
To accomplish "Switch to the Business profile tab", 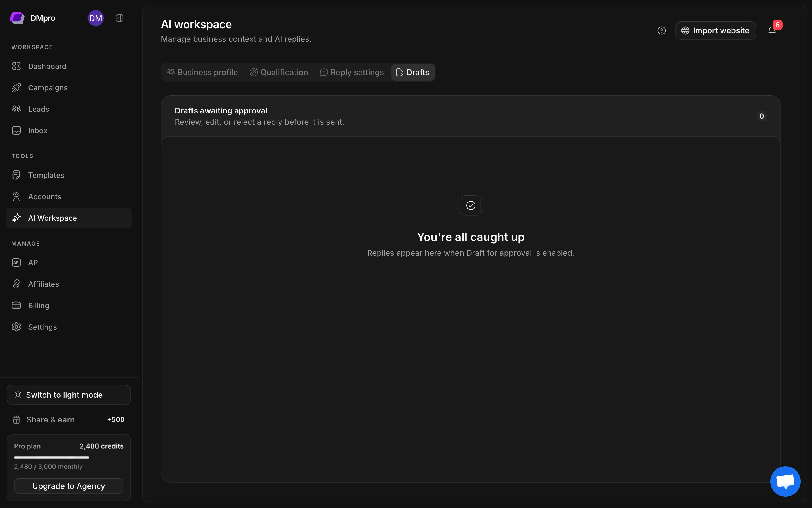I will click(202, 72).
